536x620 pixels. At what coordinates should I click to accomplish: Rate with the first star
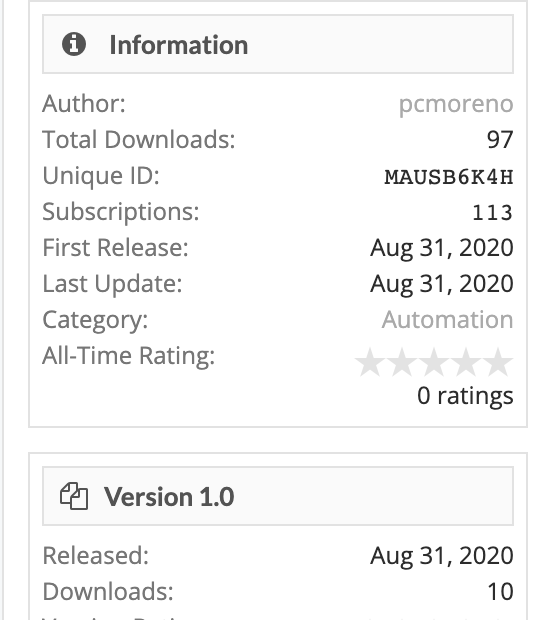pyautogui.click(x=370, y=362)
